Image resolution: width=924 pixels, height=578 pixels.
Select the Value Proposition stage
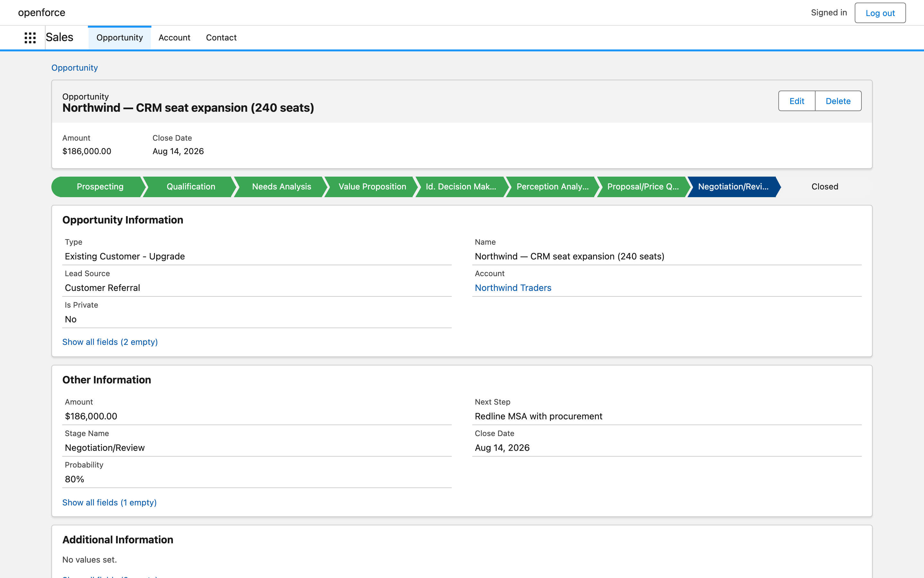point(372,187)
